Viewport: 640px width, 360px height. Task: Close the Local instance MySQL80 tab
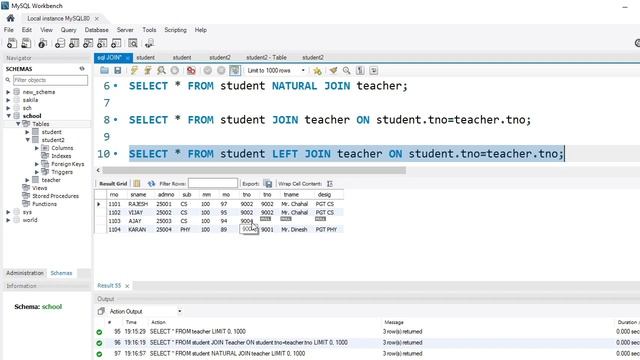click(97, 18)
